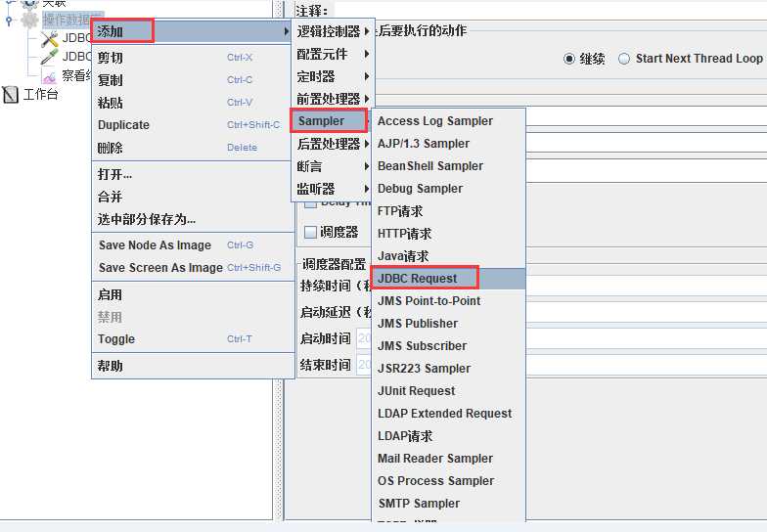Screen dimensions: 767x532
Task: Select Start Next Thread Loop radio button
Action: tap(624, 59)
